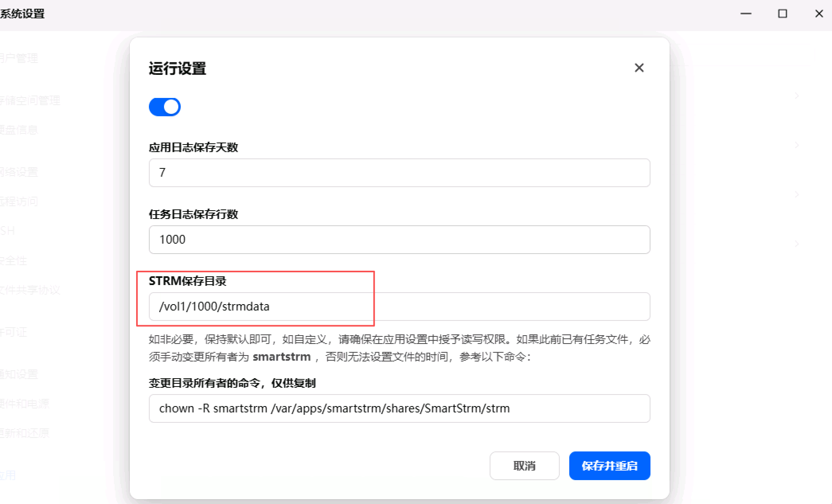Select 存储空间管理 in the sidebar
This screenshot has height=504, width=832.
tap(30, 100)
